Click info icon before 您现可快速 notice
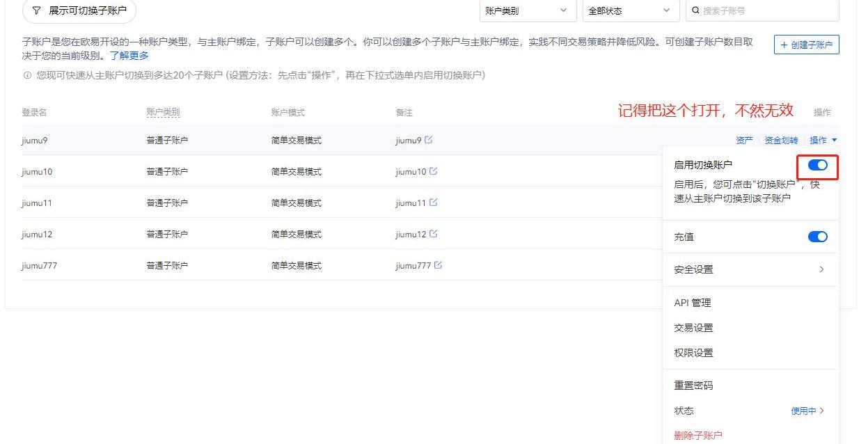The width and height of the screenshot is (868, 444). (x=27, y=75)
